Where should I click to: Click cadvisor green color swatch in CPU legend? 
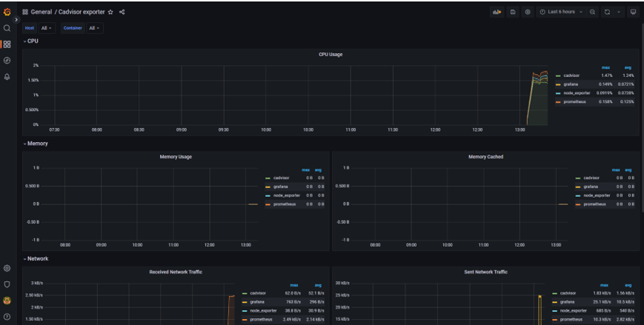coord(558,76)
